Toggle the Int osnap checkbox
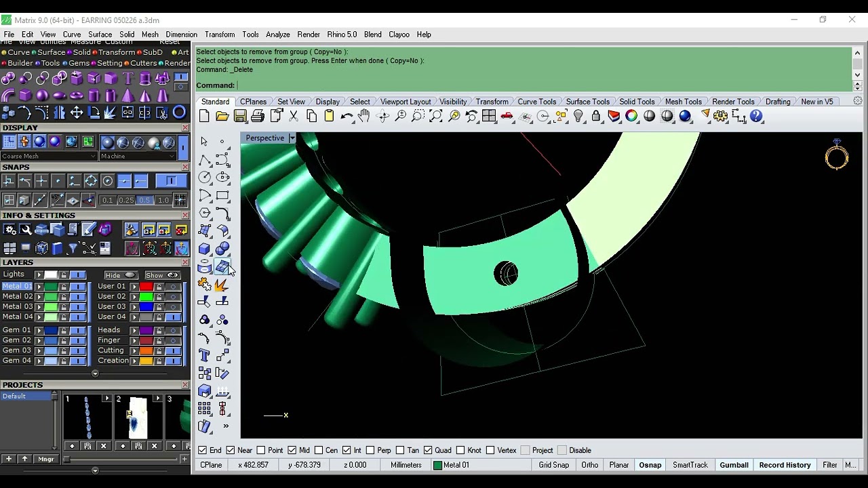 346,450
